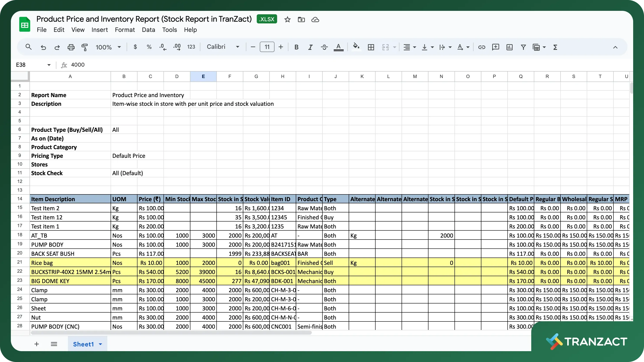Format as percent

(x=149, y=47)
